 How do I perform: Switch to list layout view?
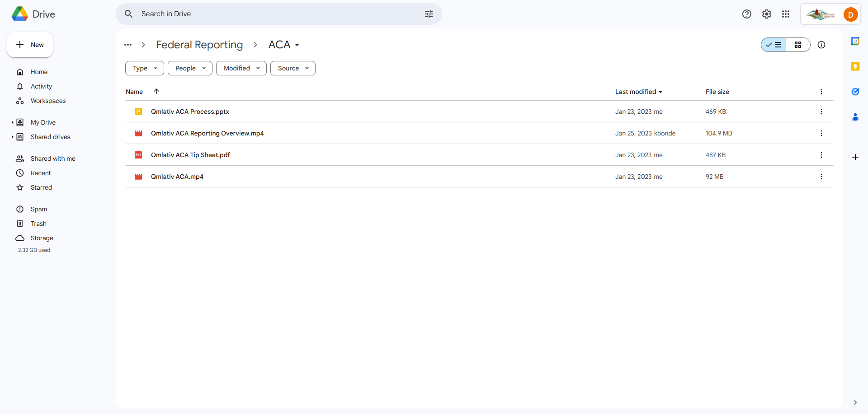(x=774, y=45)
